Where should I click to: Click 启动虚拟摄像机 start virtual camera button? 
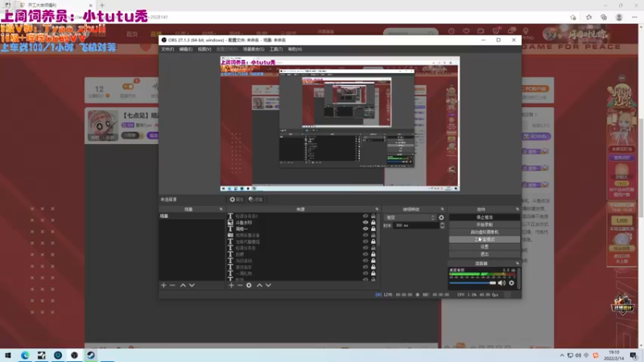[485, 232]
